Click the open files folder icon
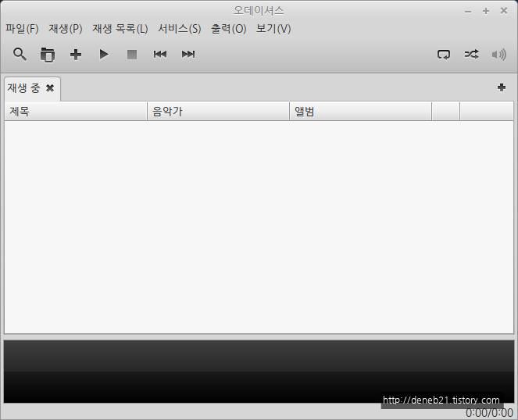 click(x=48, y=55)
